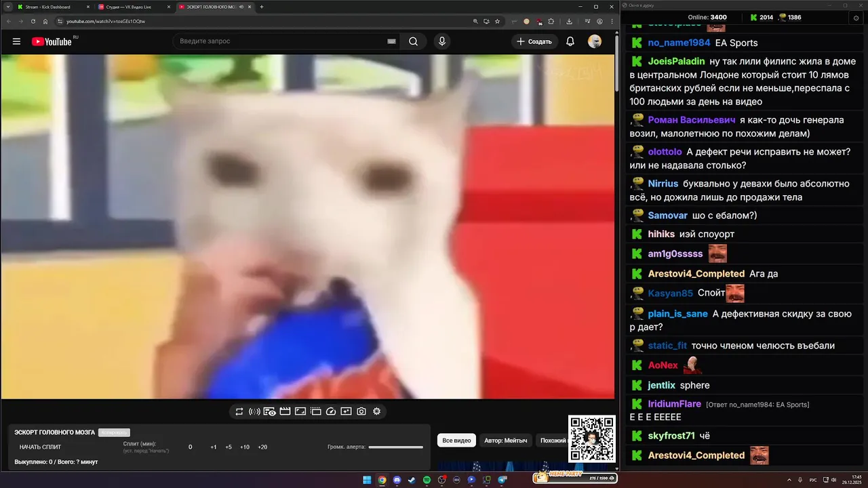Open Steam from the taskbar
Viewport: 868px width, 488px height.
coord(412,480)
